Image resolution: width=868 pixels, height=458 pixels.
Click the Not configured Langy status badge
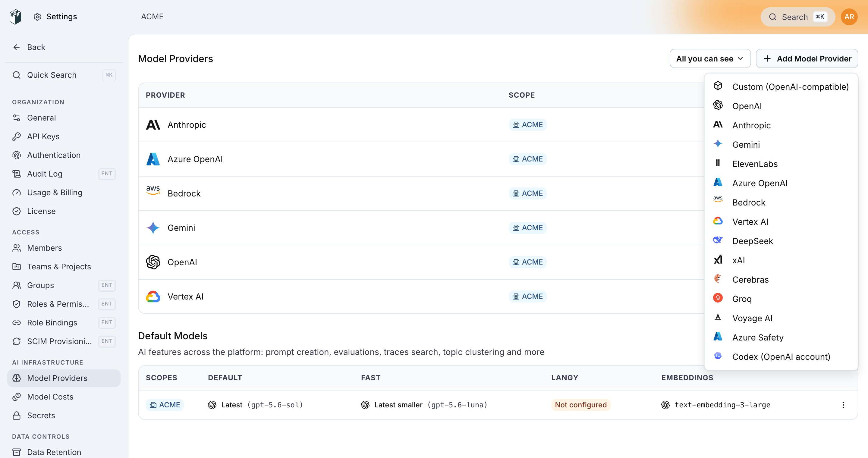tap(580, 405)
